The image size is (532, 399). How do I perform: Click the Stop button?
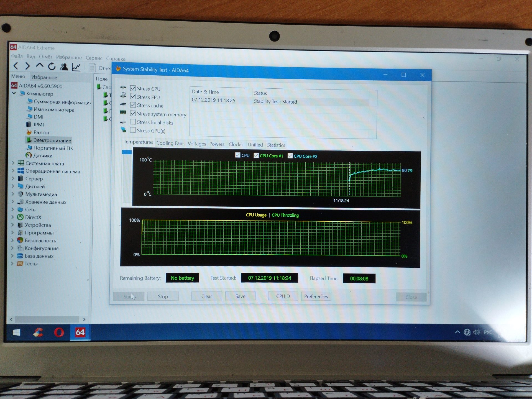pyautogui.click(x=163, y=296)
